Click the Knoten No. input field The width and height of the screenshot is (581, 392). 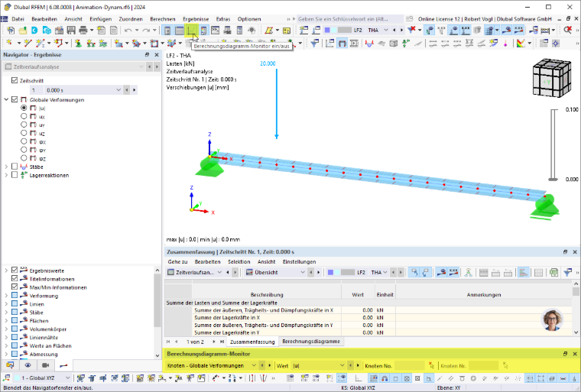(410, 366)
